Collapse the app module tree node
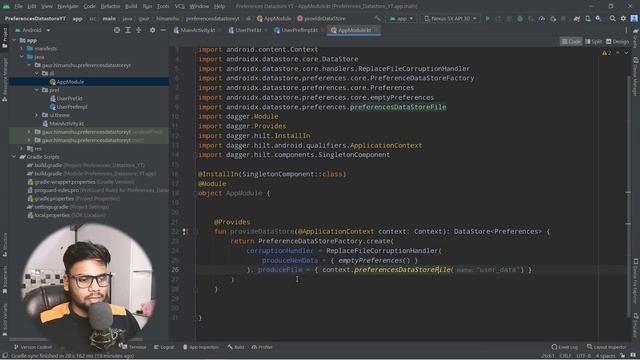Image resolution: width=640 pixels, height=360 pixels. tap(14, 40)
